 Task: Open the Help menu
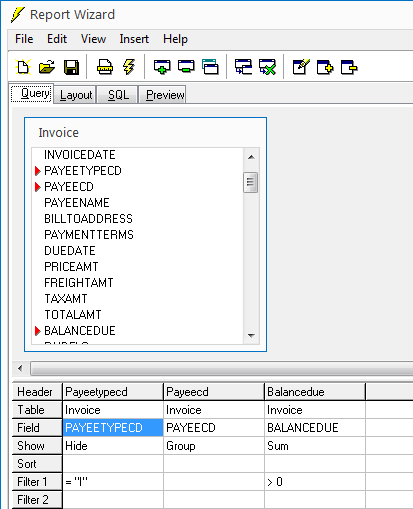click(175, 39)
